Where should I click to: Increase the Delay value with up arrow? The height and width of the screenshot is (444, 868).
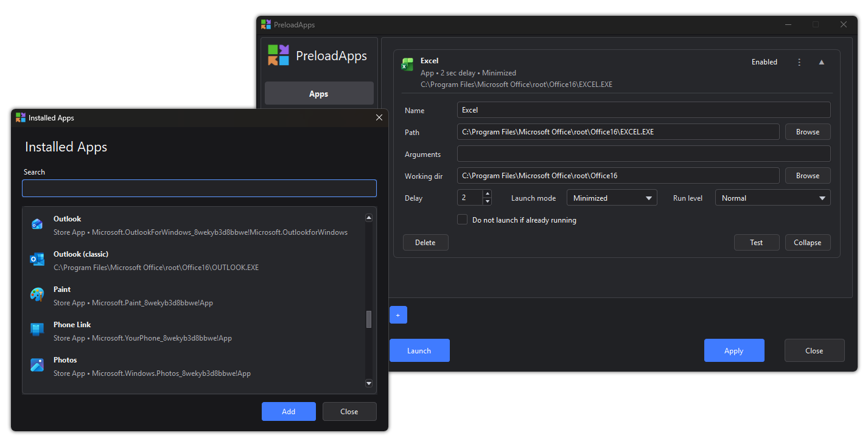point(487,194)
